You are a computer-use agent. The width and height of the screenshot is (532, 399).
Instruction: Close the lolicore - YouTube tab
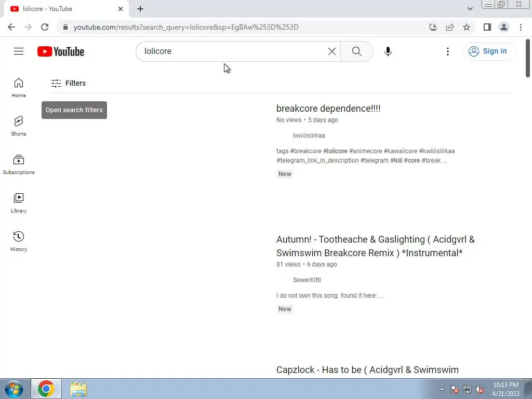tap(121, 9)
